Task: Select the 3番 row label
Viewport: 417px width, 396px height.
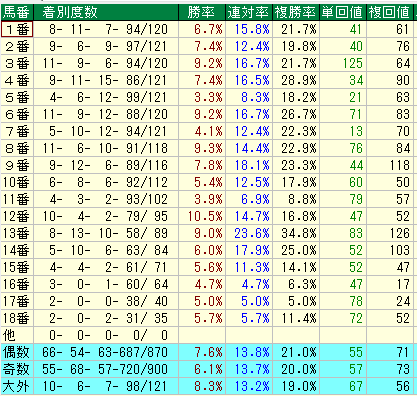Action: tap(17, 63)
